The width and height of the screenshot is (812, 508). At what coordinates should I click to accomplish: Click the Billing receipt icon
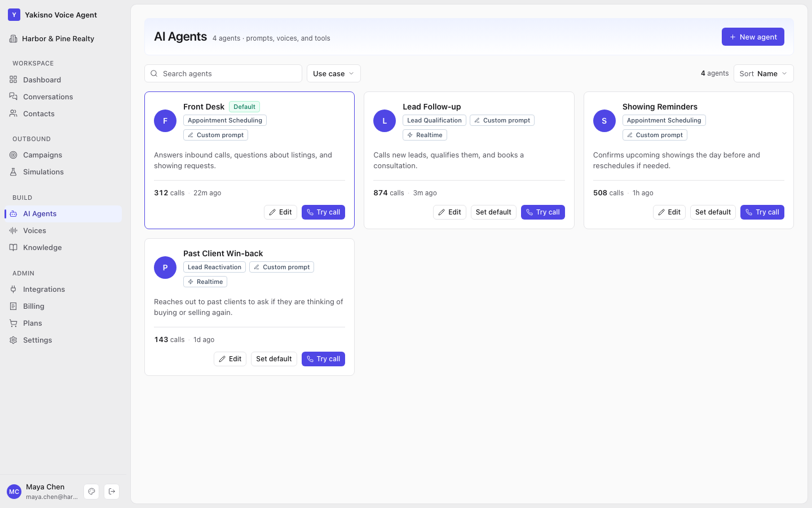(x=14, y=306)
